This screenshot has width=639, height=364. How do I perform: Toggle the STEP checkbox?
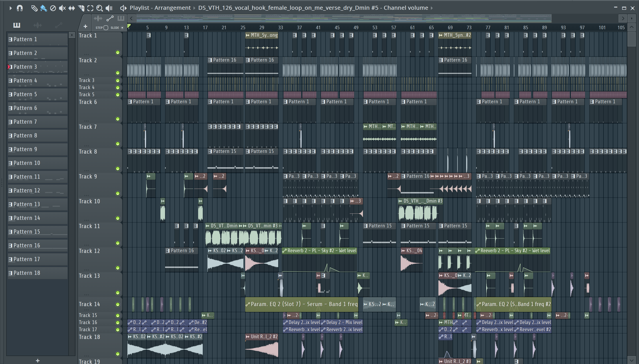tap(106, 27)
